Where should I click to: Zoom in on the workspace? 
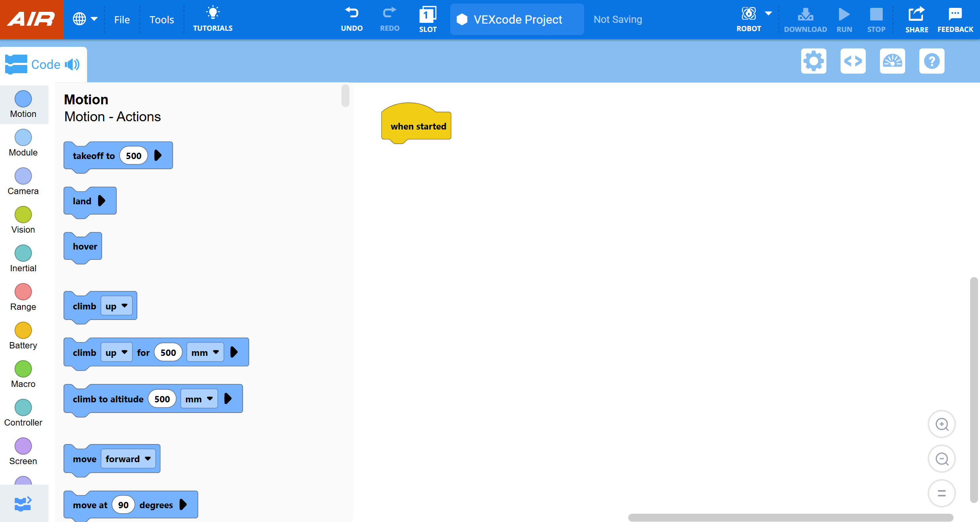[x=942, y=424]
